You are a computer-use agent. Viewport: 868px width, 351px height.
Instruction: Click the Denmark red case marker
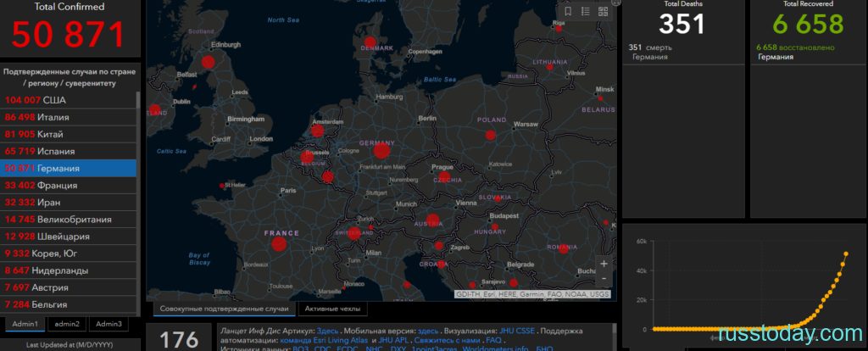click(x=370, y=42)
